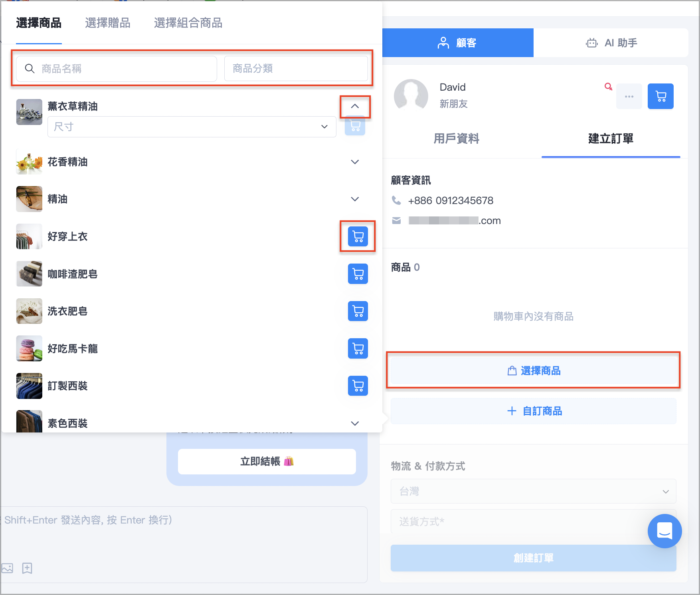This screenshot has width=700, height=595.
Task: Expand the 花香精油 product row
Action: [x=354, y=162]
